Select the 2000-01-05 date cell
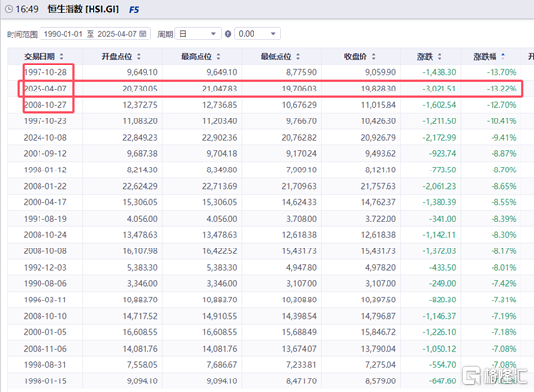 tap(45, 332)
